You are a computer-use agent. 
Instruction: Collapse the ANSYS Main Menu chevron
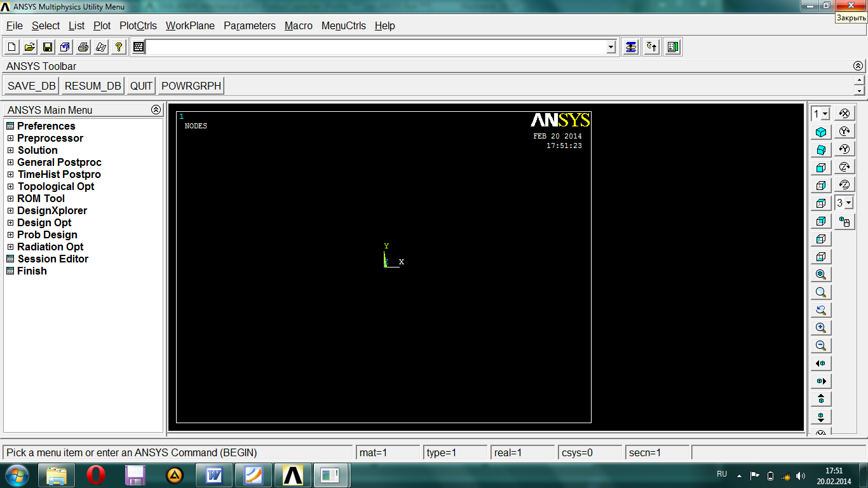(156, 110)
